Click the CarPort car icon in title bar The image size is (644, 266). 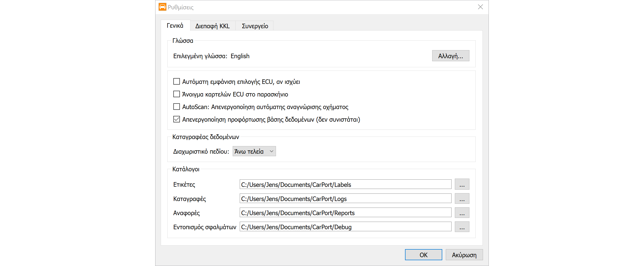pos(162,7)
